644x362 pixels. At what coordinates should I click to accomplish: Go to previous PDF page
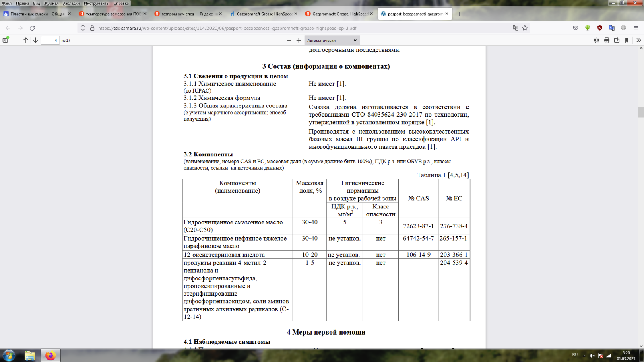26,40
